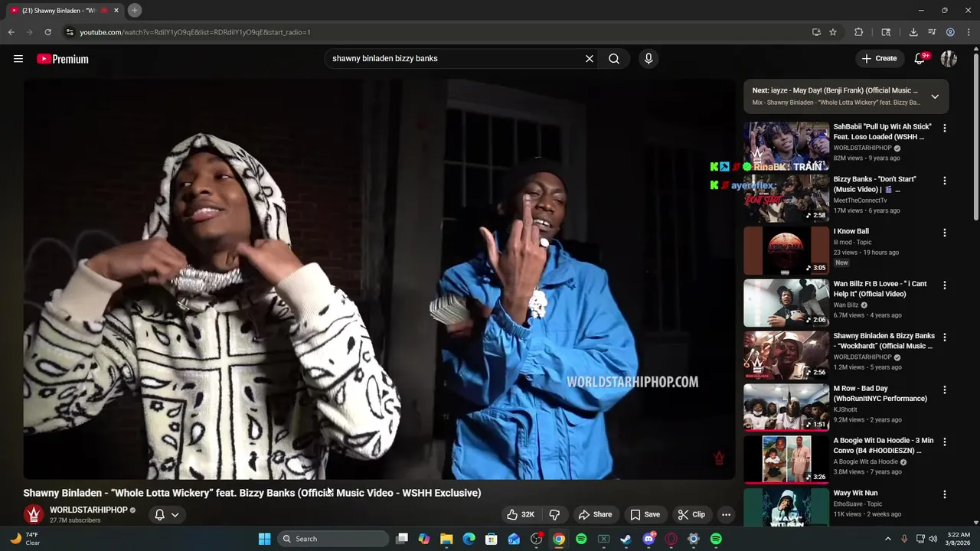Open Windows Start menu
The width and height of the screenshot is (980, 551).
tap(264, 539)
